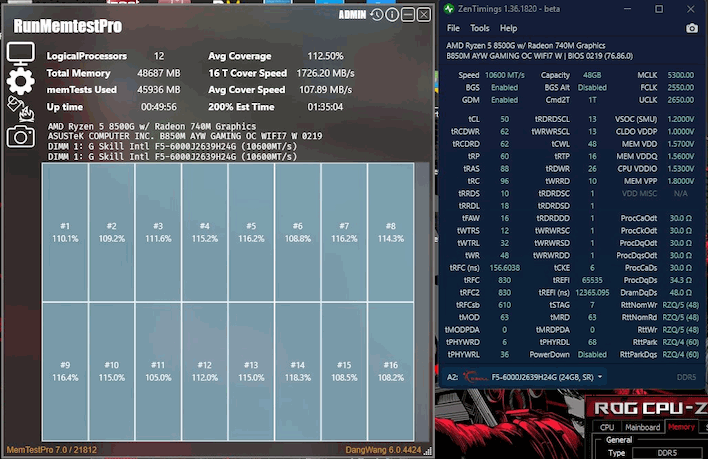Viewport: 708px width, 459px height.
Task: Select memtest tile #12 showing 112.0%
Action: click(x=205, y=371)
